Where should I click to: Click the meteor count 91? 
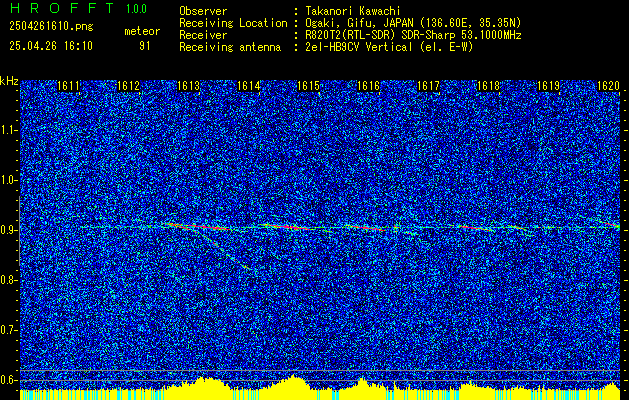pos(145,46)
